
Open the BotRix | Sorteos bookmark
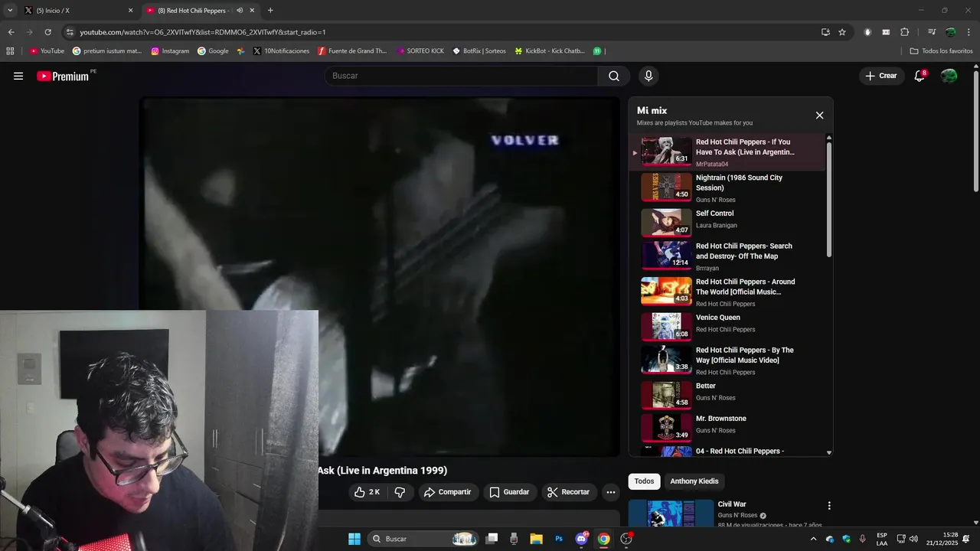(x=479, y=51)
